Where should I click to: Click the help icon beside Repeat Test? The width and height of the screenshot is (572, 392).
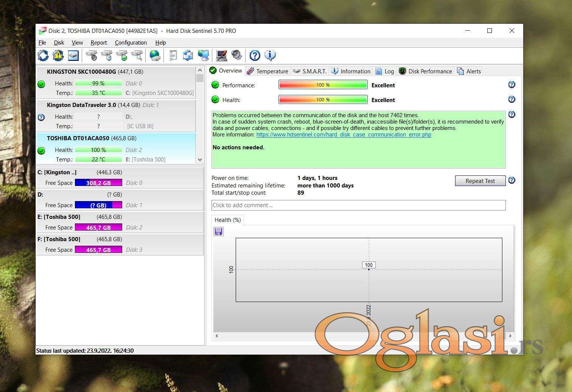[511, 180]
